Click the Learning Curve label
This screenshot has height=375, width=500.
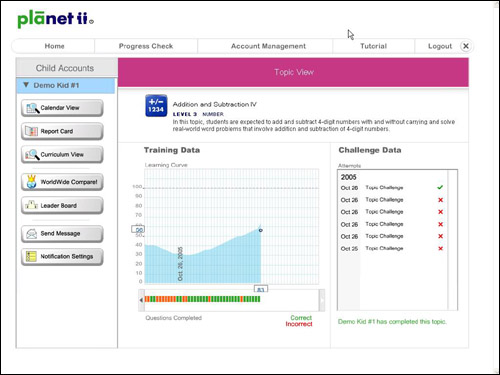(x=166, y=165)
